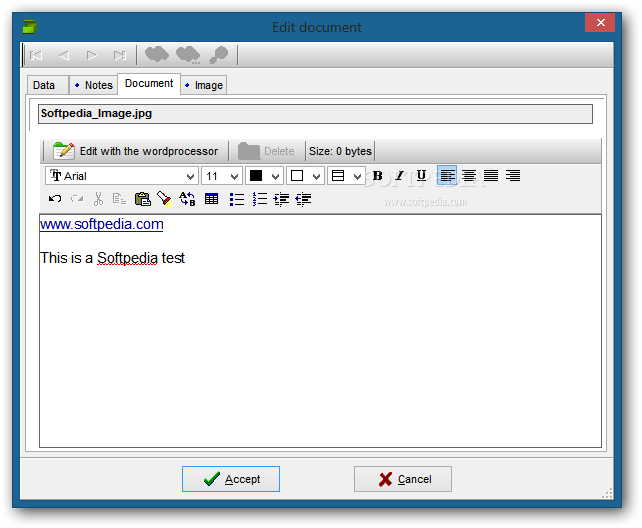This screenshot has width=642, height=528.
Task: Expand the background color dropdown arrow
Action: click(316, 176)
